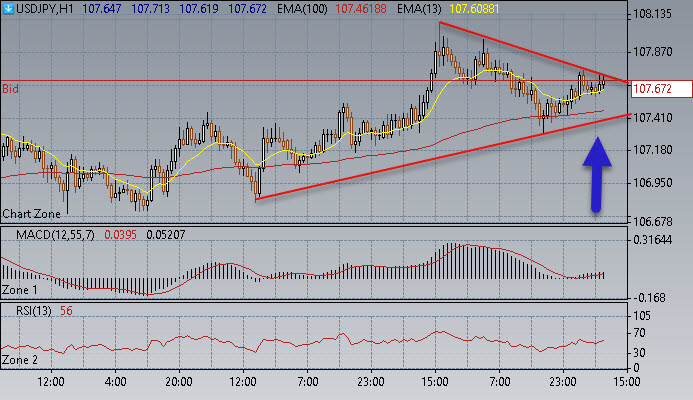Click the USDJPY,H1 symbol label
This screenshot has height=400, width=693.
45,9
